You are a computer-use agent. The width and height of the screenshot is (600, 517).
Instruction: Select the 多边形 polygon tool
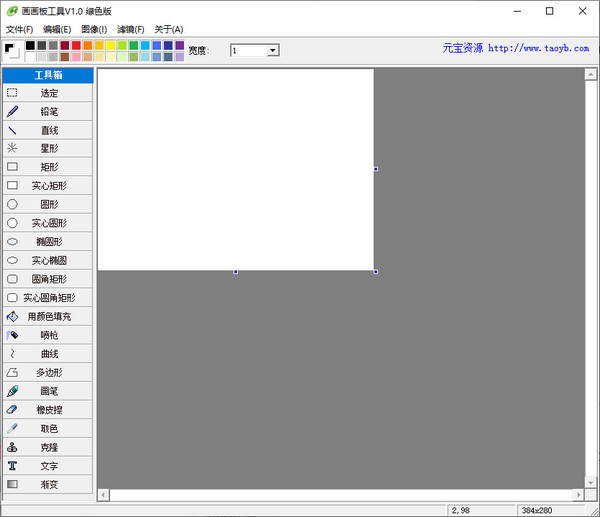[48, 372]
